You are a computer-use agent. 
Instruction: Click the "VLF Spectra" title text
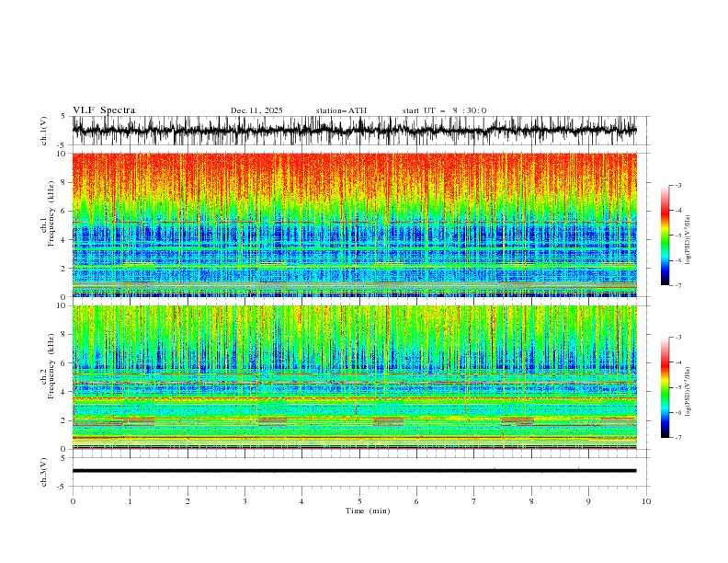(x=104, y=110)
